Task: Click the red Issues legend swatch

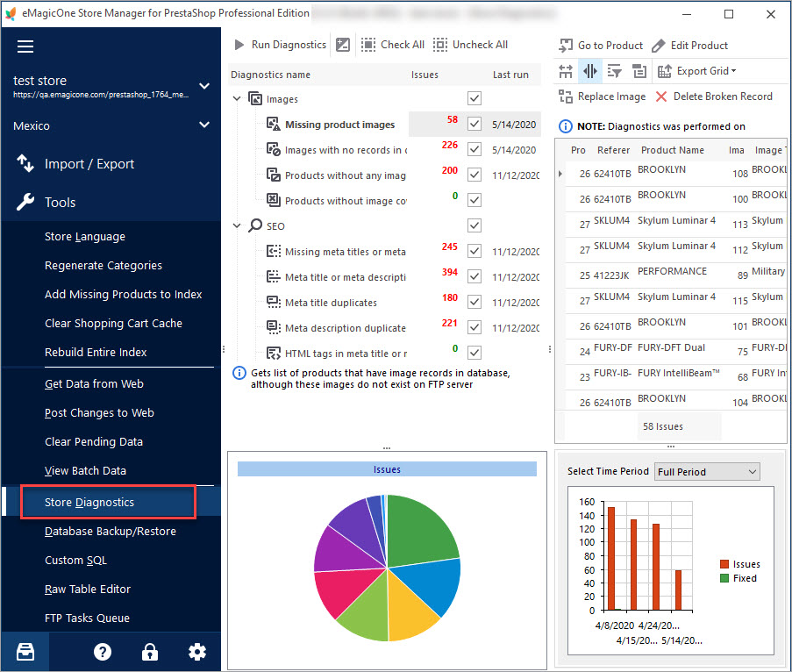Action: point(724,564)
